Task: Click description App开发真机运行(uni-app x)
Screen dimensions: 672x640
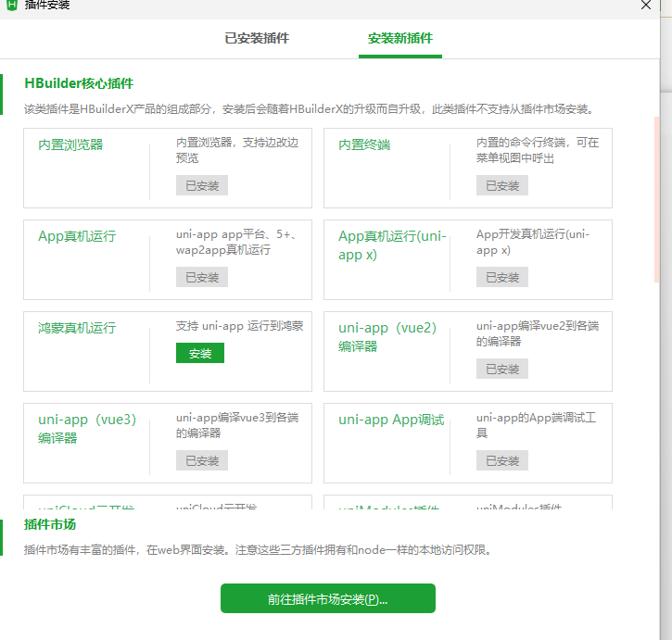Action: pyautogui.click(x=533, y=242)
